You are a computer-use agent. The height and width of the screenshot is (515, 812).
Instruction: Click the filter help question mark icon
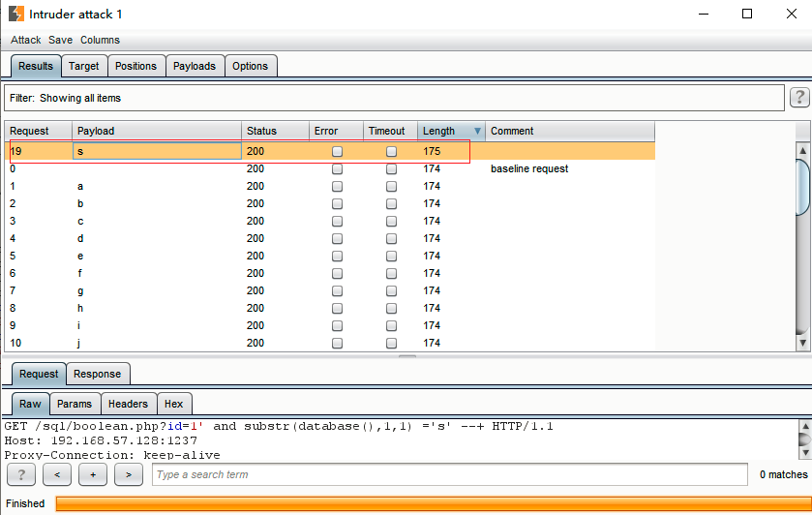click(799, 98)
